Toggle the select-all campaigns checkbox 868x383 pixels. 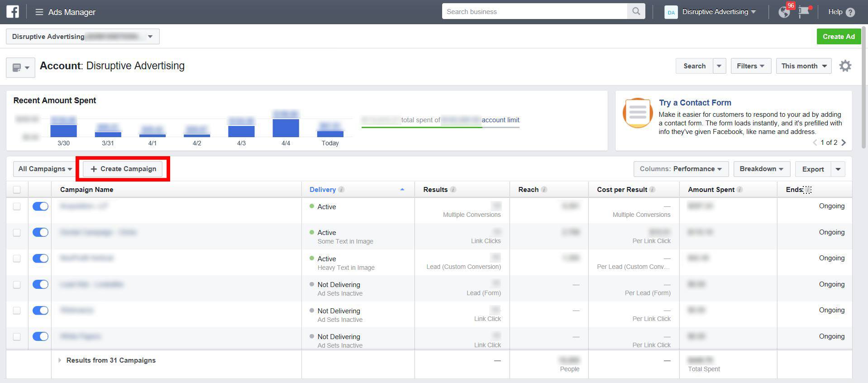tap(17, 190)
